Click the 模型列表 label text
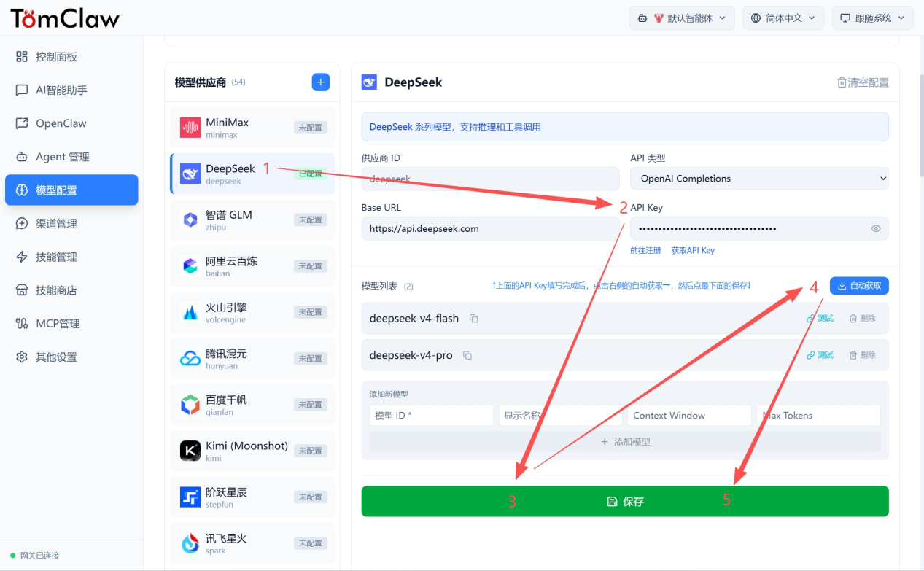The height and width of the screenshot is (571, 924). [379, 287]
